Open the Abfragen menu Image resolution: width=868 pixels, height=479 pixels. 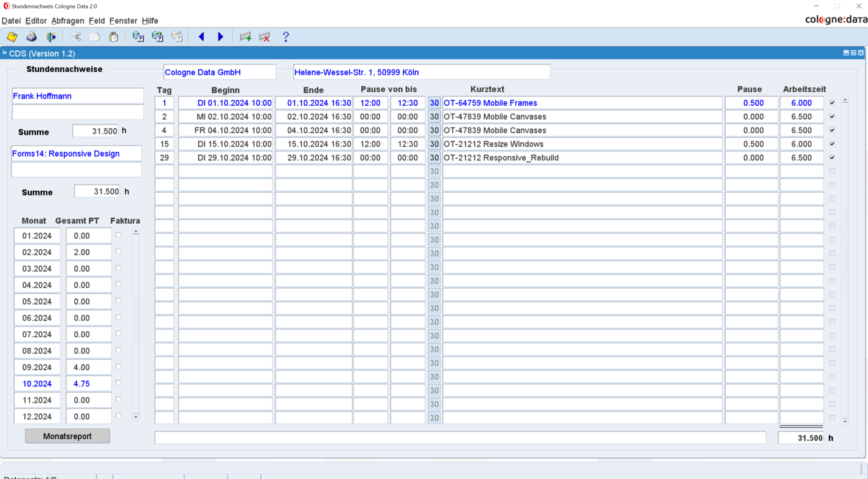click(x=68, y=21)
